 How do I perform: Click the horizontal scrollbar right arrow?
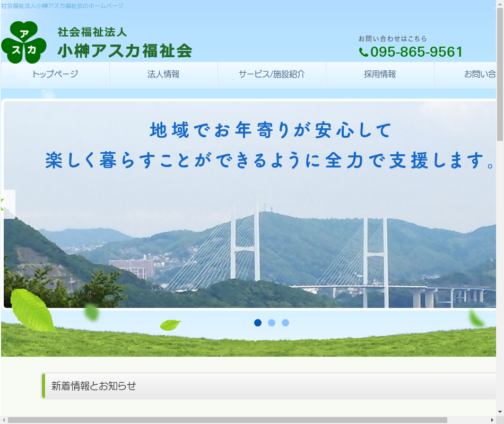click(491, 420)
